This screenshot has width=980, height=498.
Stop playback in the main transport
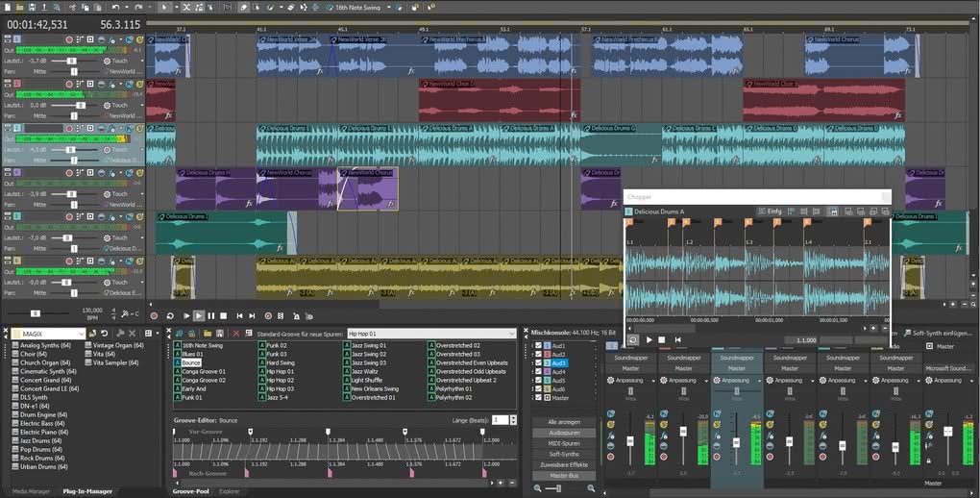tap(223, 316)
